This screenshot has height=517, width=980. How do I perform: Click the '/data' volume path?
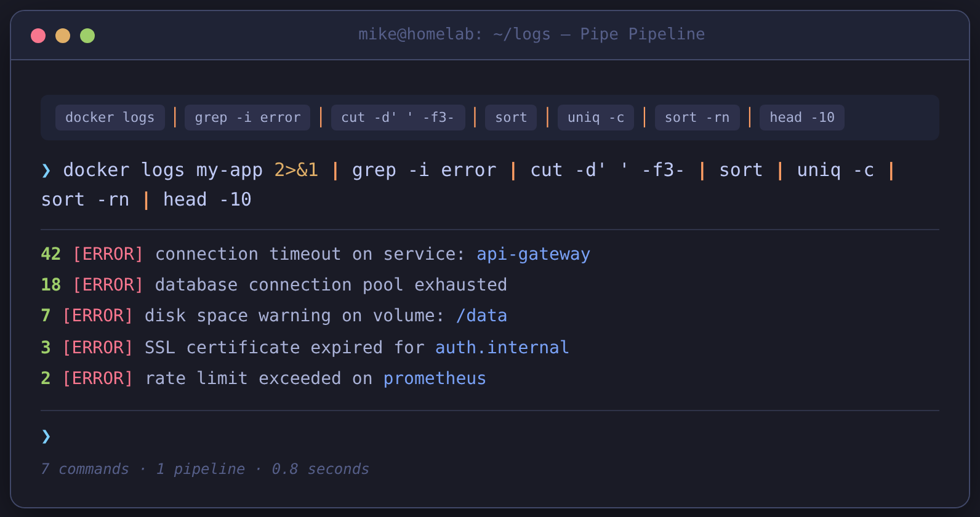481,316
